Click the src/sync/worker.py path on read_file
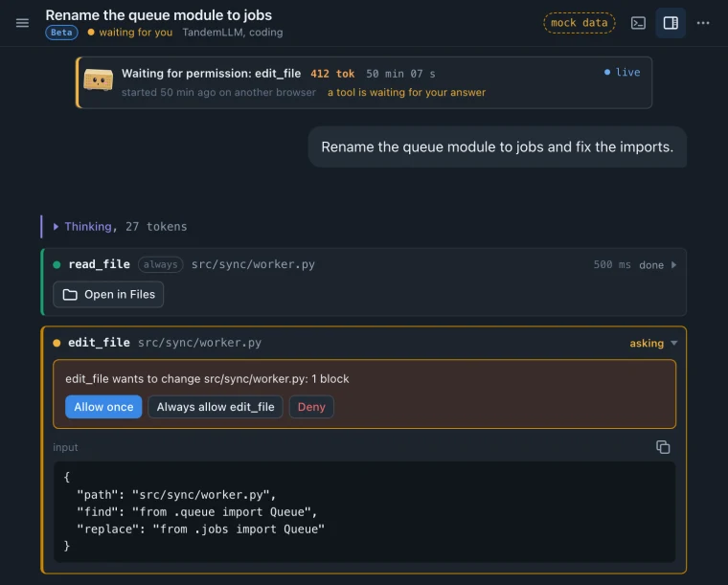Image resolution: width=728 pixels, height=585 pixels. pyautogui.click(x=253, y=264)
